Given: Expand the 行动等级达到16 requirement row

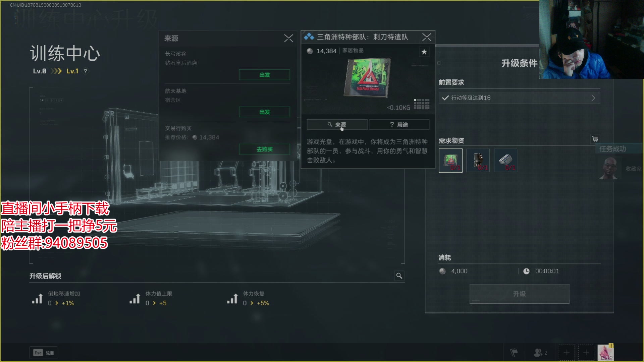Looking at the screenshot, I should 519,98.
